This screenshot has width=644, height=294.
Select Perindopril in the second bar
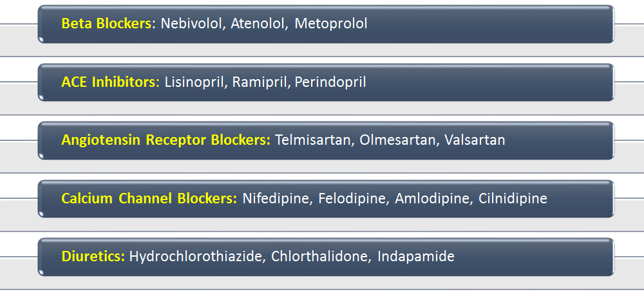click(330, 82)
